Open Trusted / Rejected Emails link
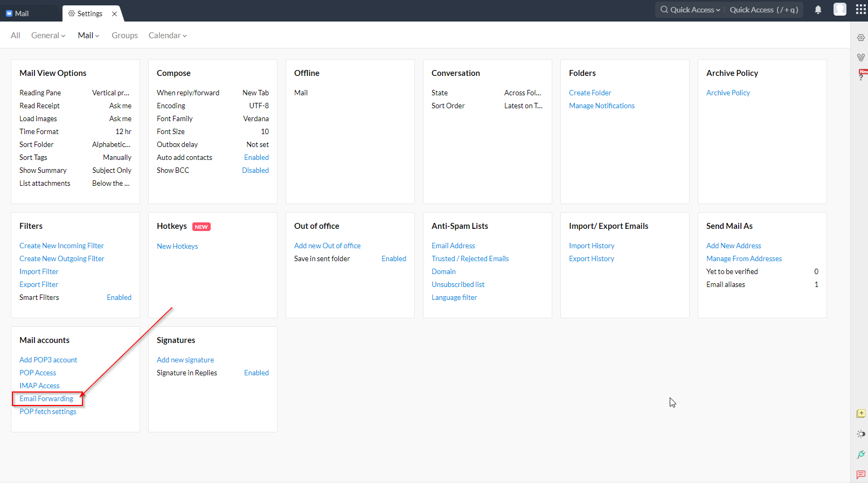The height and width of the screenshot is (483, 868). [470, 258]
